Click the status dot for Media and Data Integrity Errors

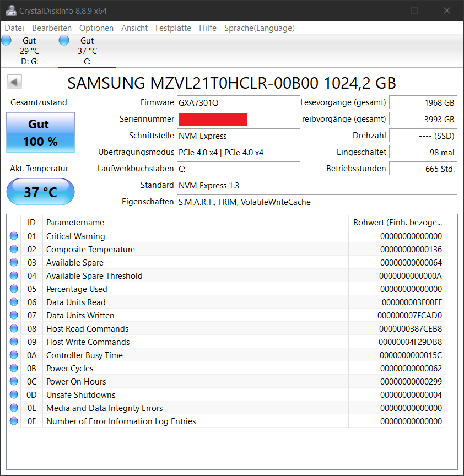[13, 408]
